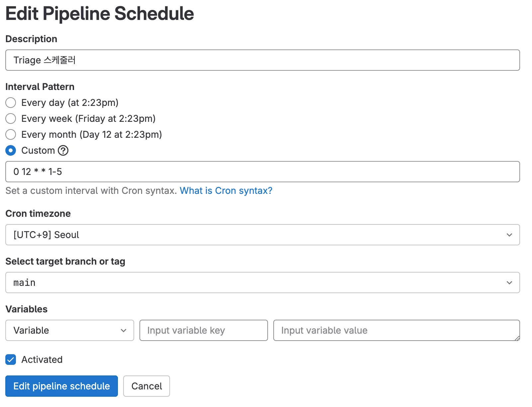Click the Variable type chevron arrow
This screenshot has width=532, height=407.
pos(124,331)
